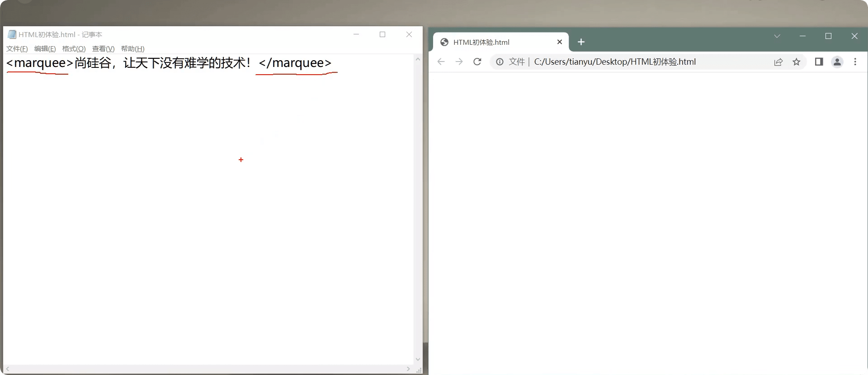
Task: Click the browser forward arrow
Action: pos(459,62)
